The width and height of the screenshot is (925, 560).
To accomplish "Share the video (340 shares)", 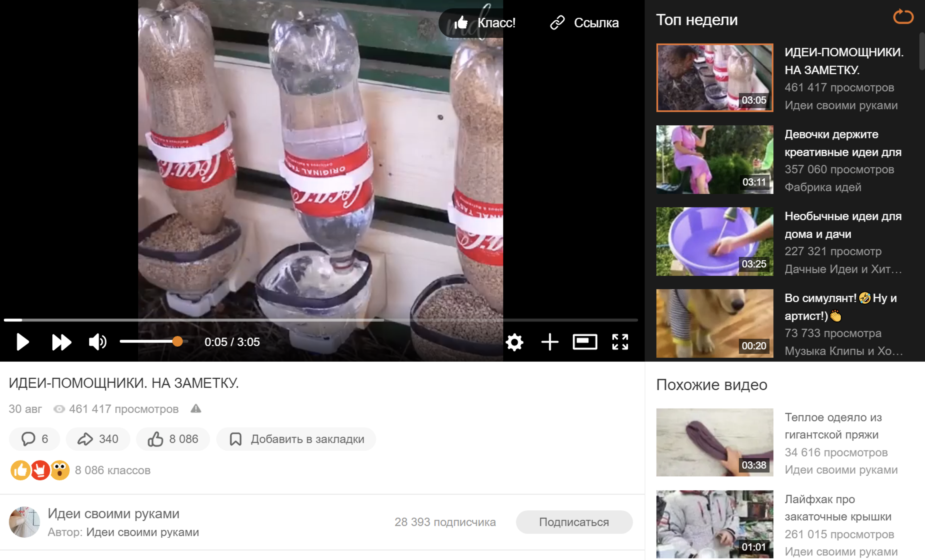I will 98,439.
